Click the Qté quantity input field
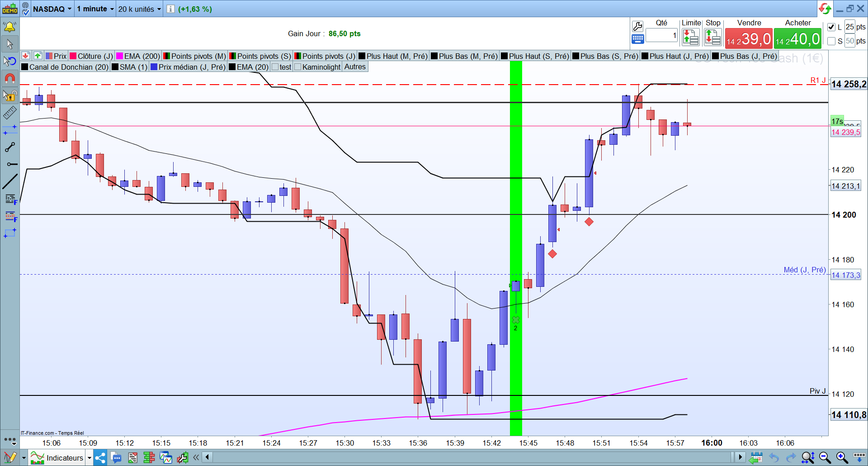The width and height of the screenshot is (868, 466). tap(662, 35)
